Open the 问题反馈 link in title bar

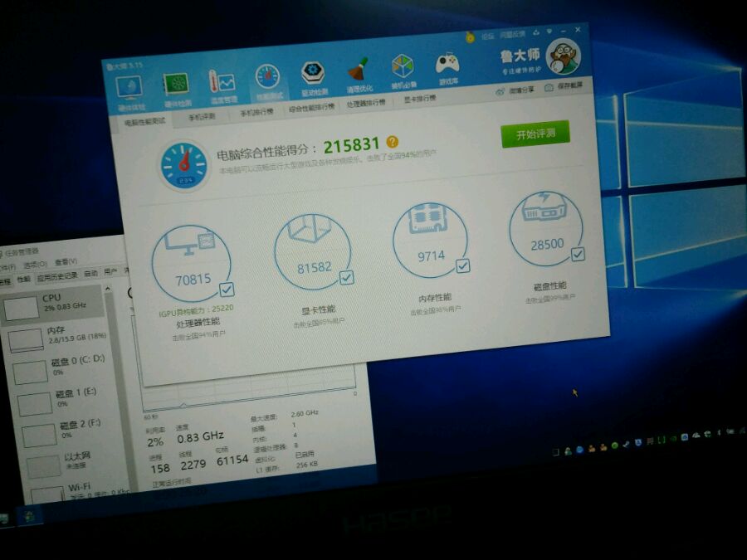(512, 34)
